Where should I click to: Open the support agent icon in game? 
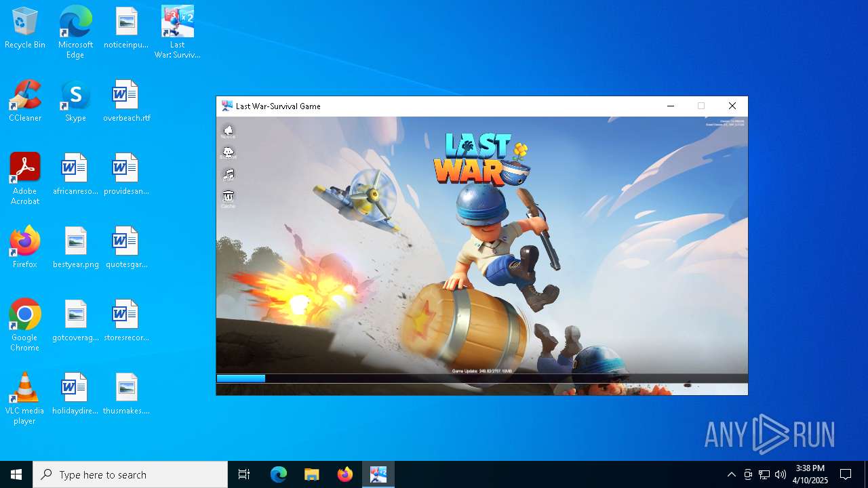pos(229,153)
